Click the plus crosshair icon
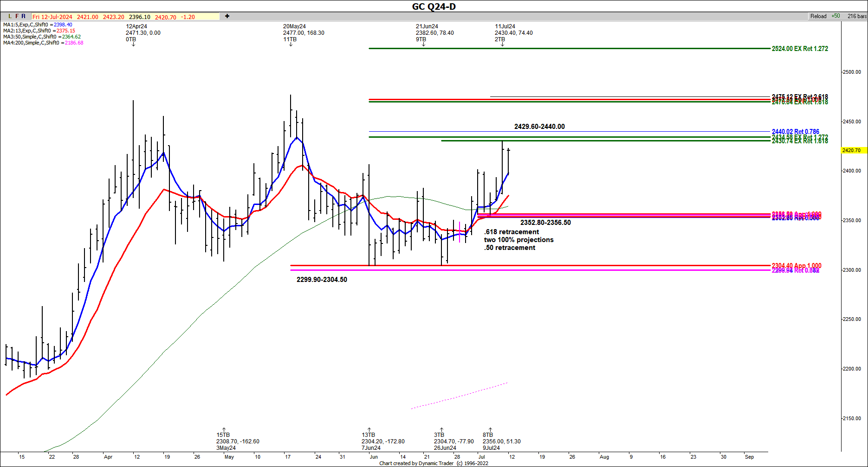The height and width of the screenshot is (467, 868). (227, 16)
